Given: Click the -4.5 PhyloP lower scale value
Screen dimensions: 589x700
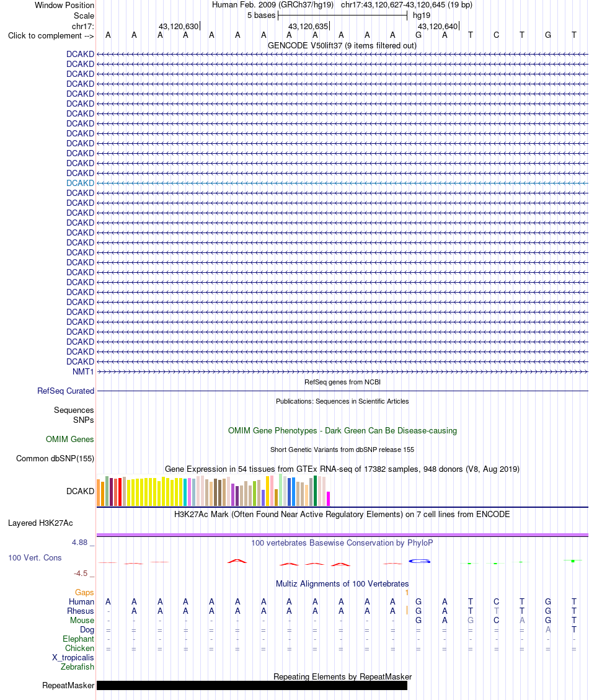Looking at the screenshot, I should [x=81, y=574].
